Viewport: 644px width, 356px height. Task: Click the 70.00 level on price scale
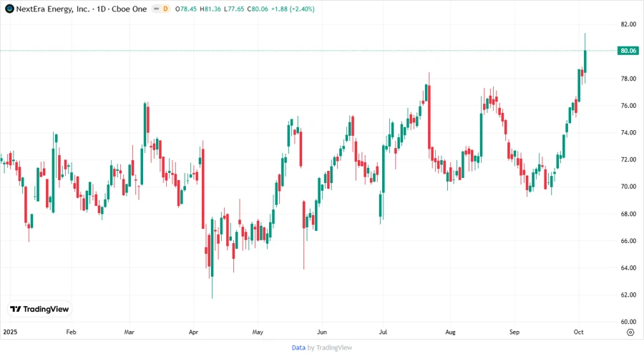coord(628,187)
